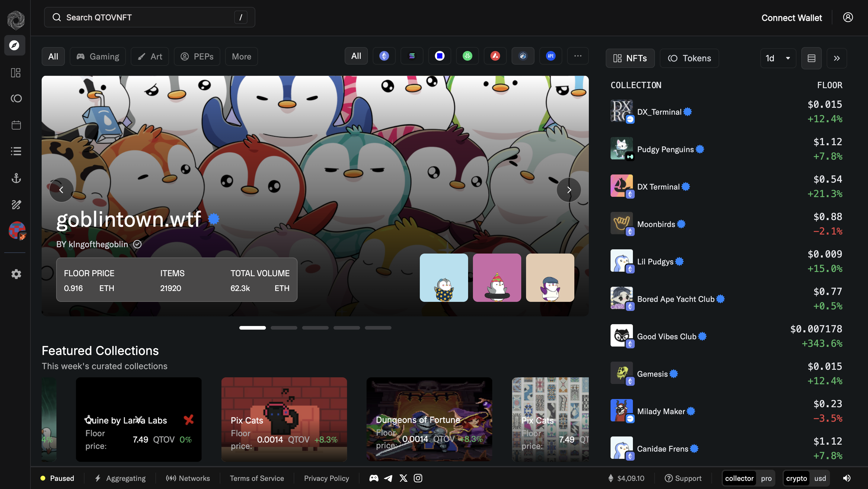Open QTOVNFT's Instagram via footer icon
The image size is (868, 489).
click(x=418, y=478)
